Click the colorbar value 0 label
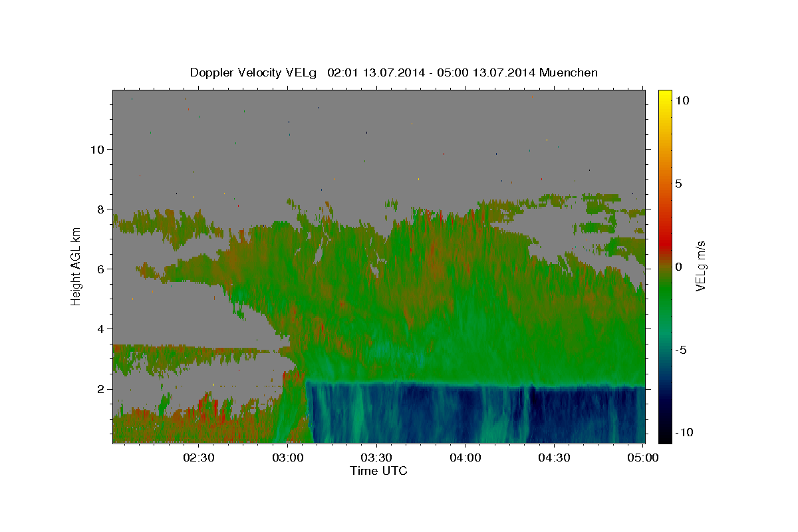 click(678, 267)
